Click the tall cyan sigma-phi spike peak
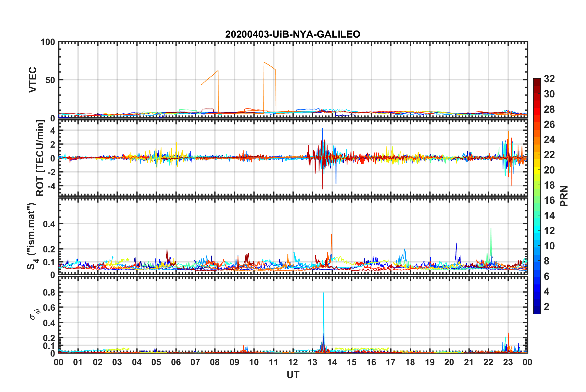The image size is (586, 392). coord(324,293)
